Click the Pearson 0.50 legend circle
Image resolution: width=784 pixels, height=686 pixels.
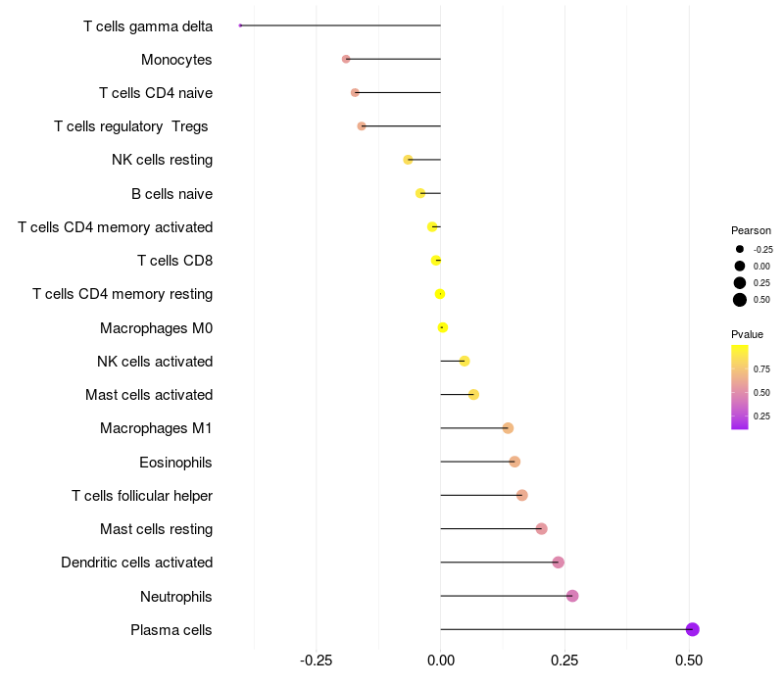point(740,300)
